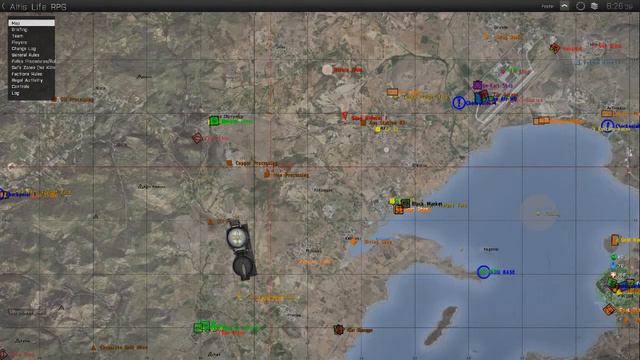640x360 pixels.
Task: Click the orange marker above the compass
Action: (x=211, y=222)
